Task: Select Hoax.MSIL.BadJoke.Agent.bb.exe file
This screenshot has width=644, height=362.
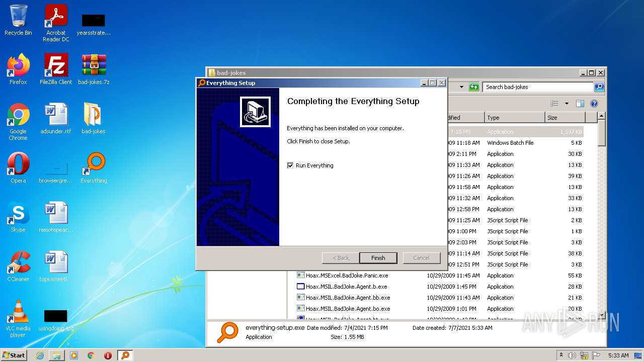Action: coord(343,298)
